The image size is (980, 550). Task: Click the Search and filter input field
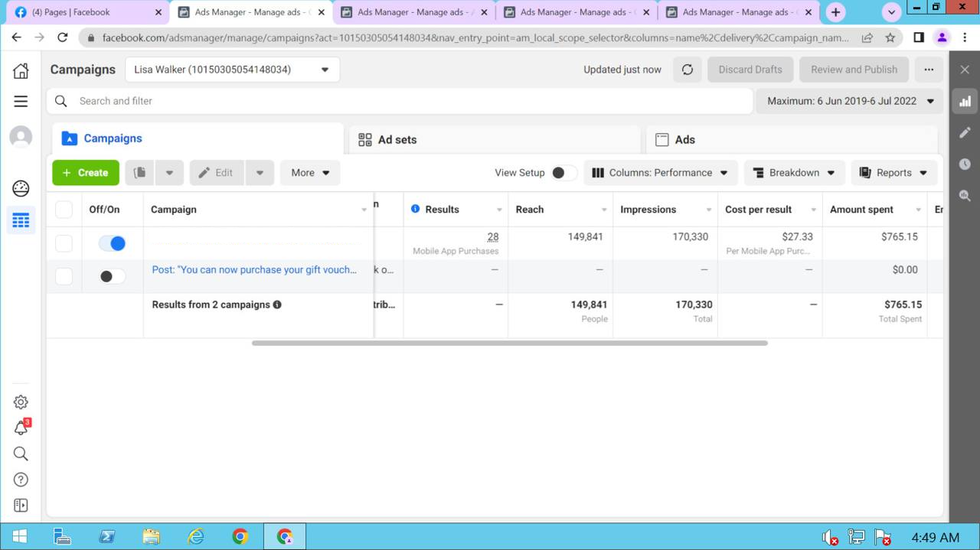point(400,101)
